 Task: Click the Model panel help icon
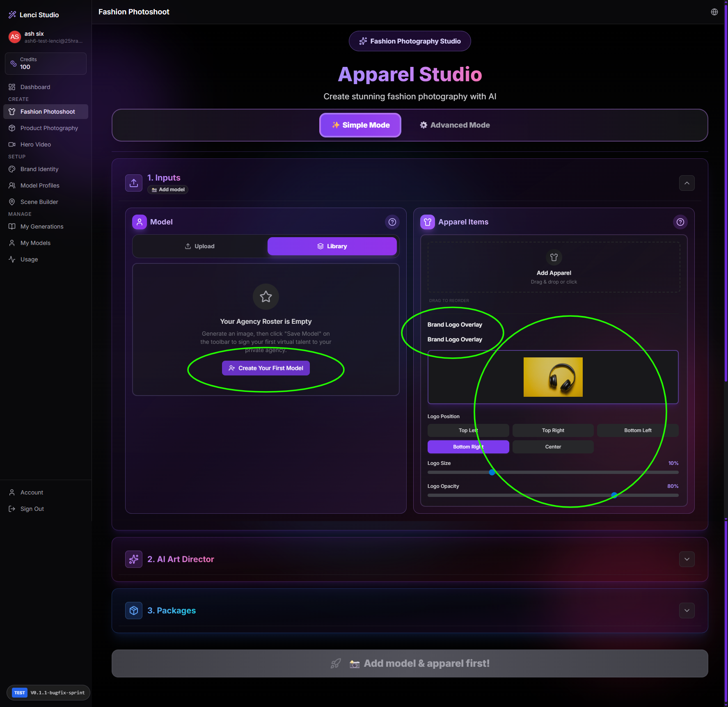click(x=392, y=222)
